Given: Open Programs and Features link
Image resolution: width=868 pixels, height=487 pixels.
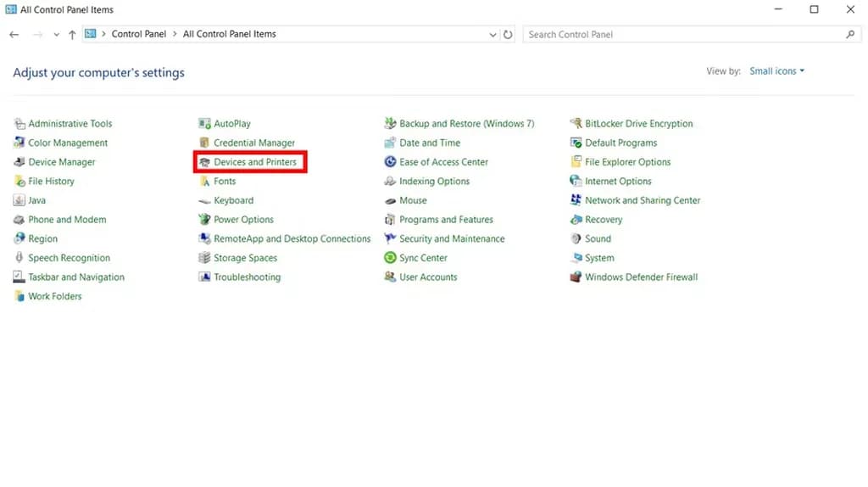Looking at the screenshot, I should pos(446,220).
